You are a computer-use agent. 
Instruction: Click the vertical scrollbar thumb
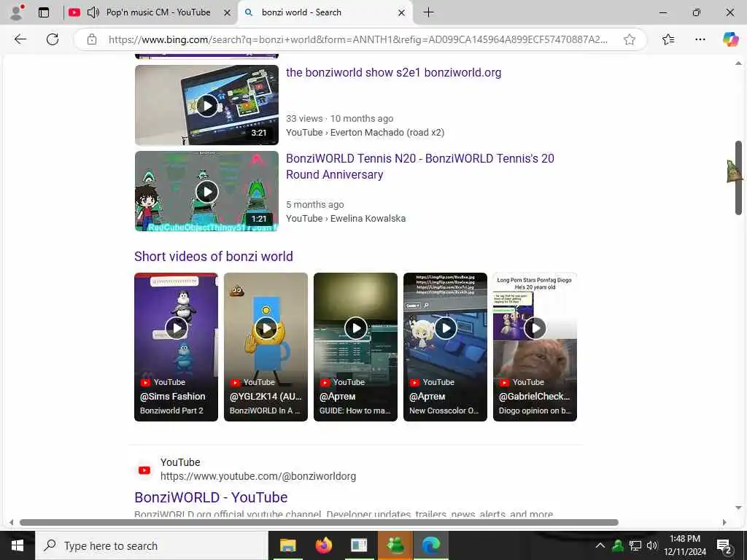[738, 178]
